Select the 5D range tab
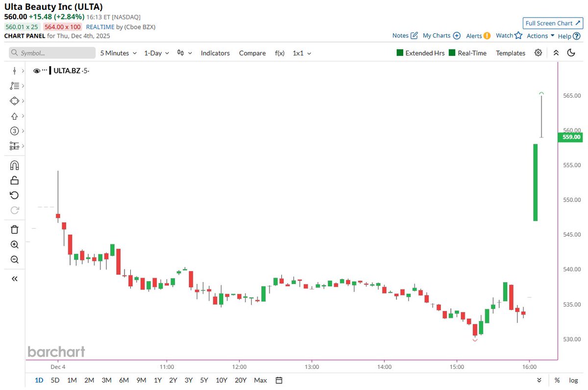This screenshot has width=588, height=390. point(55,380)
